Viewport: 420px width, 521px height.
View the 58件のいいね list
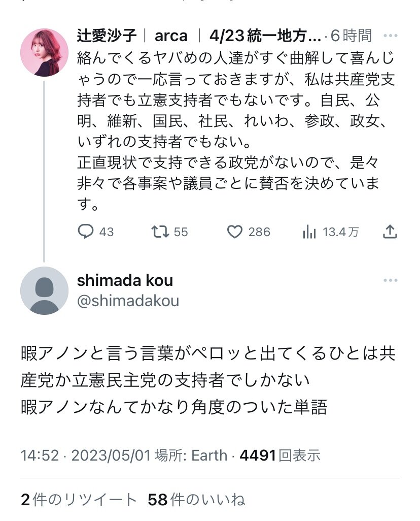pyautogui.click(x=196, y=500)
